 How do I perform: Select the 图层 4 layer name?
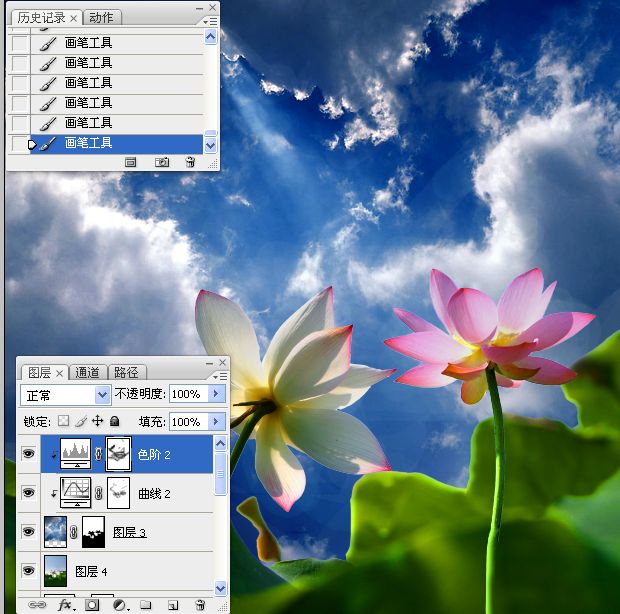[x=91, y=571]
